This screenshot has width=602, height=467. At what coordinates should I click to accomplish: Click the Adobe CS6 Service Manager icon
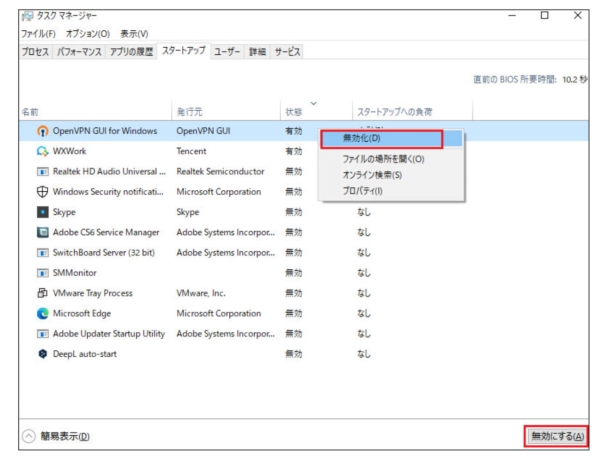point(42,232)
